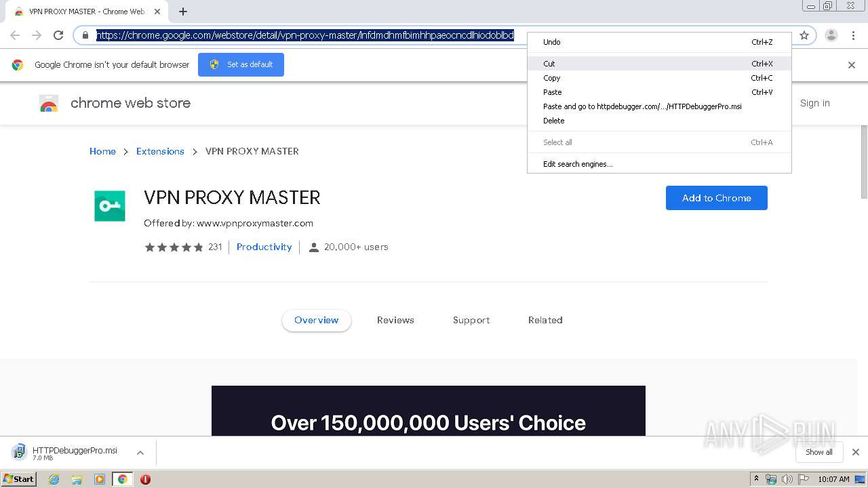Open Chrome three-dot menu
This screenshot has height=488, width=868.
[x=853, y=35]
